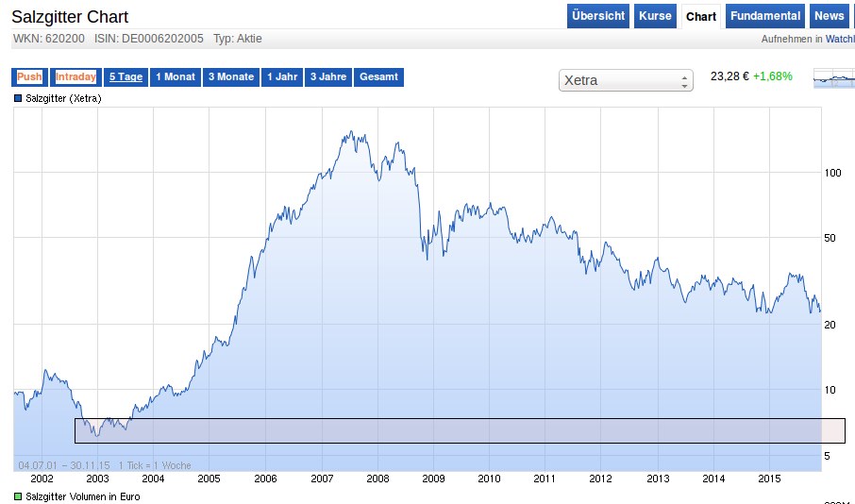Click the 2008 x-axis year label
855x504 pixels.
tap(377, 479)
